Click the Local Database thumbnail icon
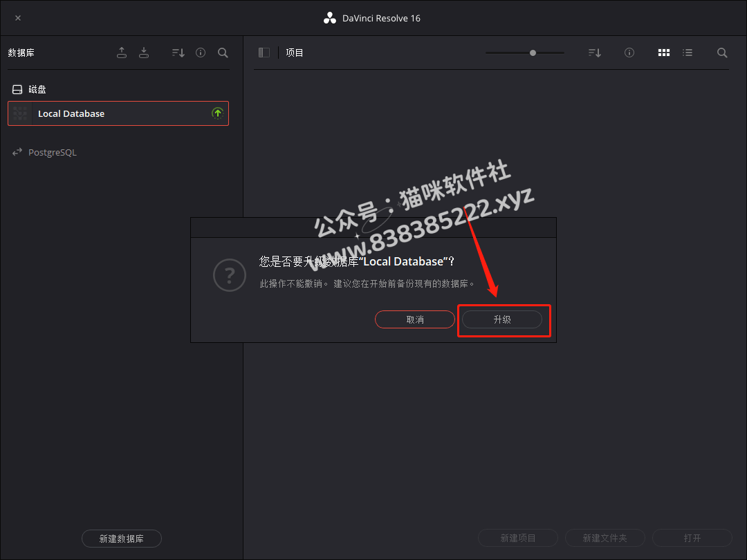The image size is (747, 560). click(20, 113)
